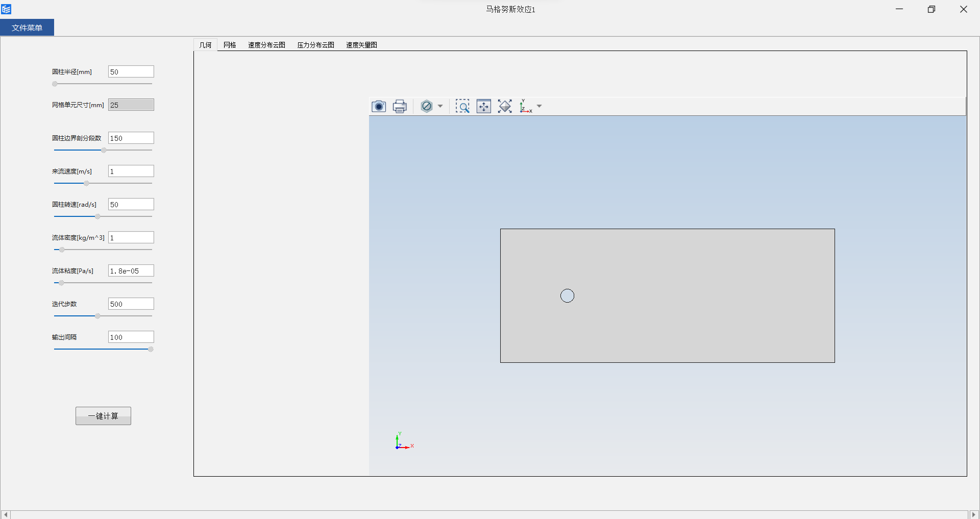Click the 圆柱半径 slider handle
980x519 pixels.
pyautogui.click(x=55, y=84)
